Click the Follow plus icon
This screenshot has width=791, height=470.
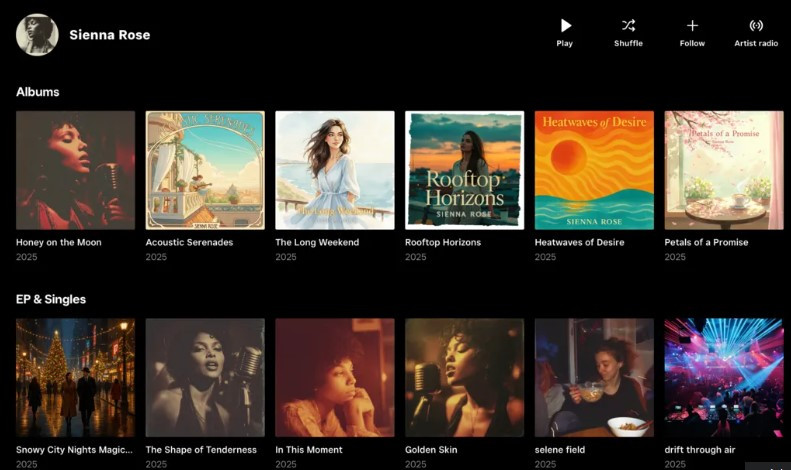pyautogui.click(x=692, y=26)
